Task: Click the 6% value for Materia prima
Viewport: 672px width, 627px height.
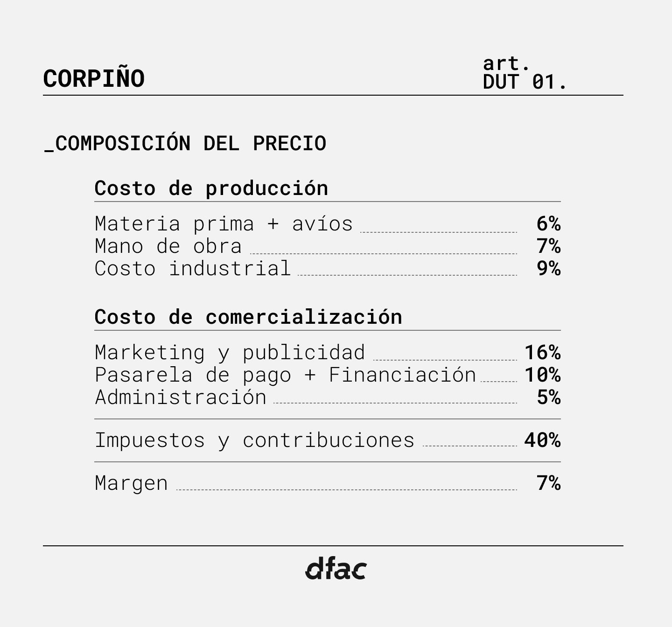Action: pos(548,224)
